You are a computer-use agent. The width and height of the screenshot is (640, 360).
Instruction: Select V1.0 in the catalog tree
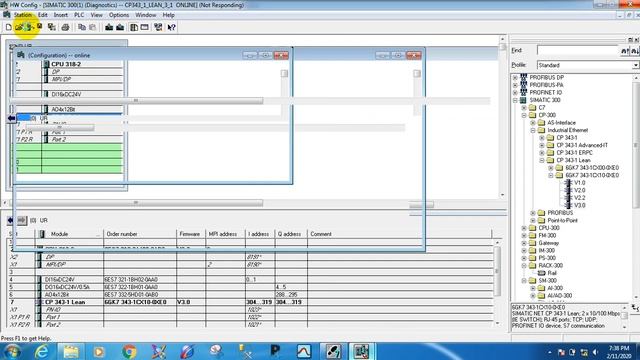coord(579,183)
